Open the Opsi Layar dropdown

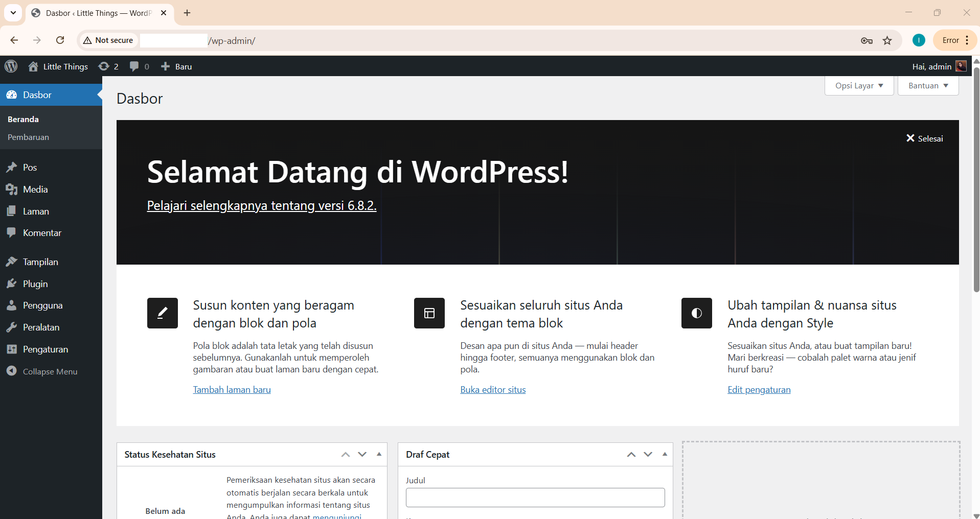(859, 85)
